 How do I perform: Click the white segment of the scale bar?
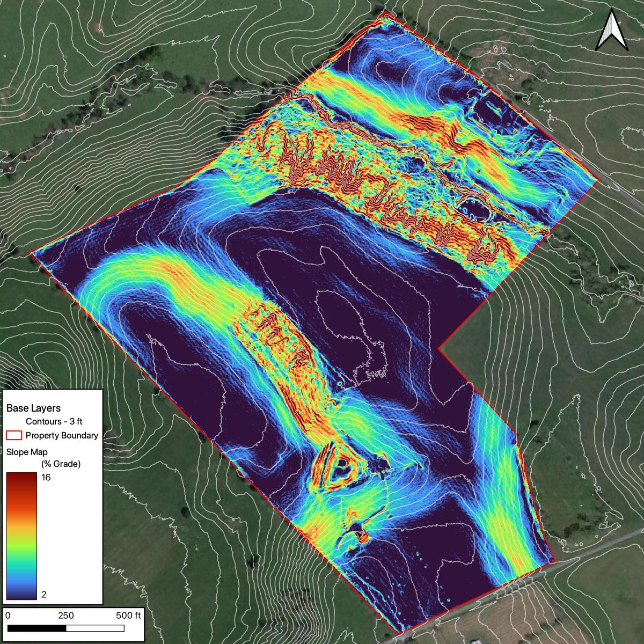pos(95,628)
